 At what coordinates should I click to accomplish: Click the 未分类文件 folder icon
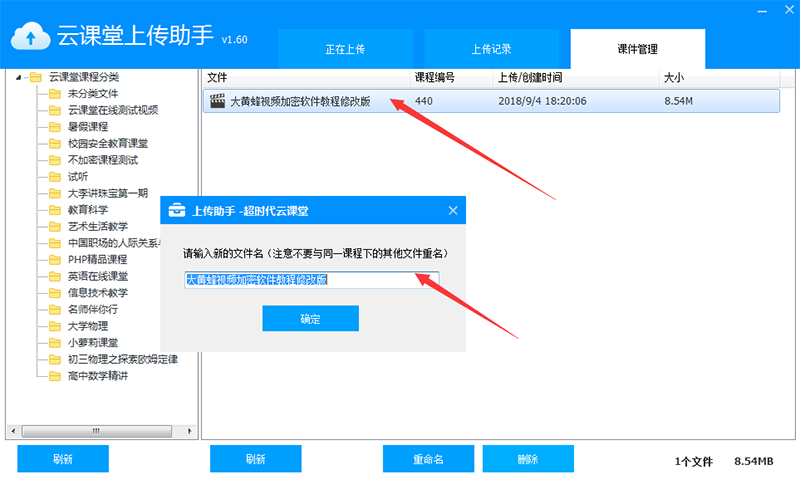pyautogui.click(x=55, y=94)
